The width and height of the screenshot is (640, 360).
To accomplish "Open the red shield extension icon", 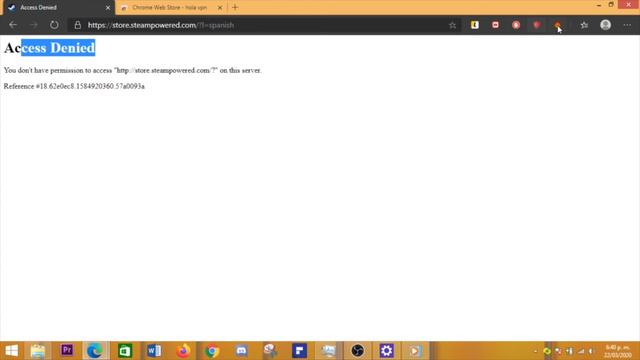I will click(x=537, y=25).
